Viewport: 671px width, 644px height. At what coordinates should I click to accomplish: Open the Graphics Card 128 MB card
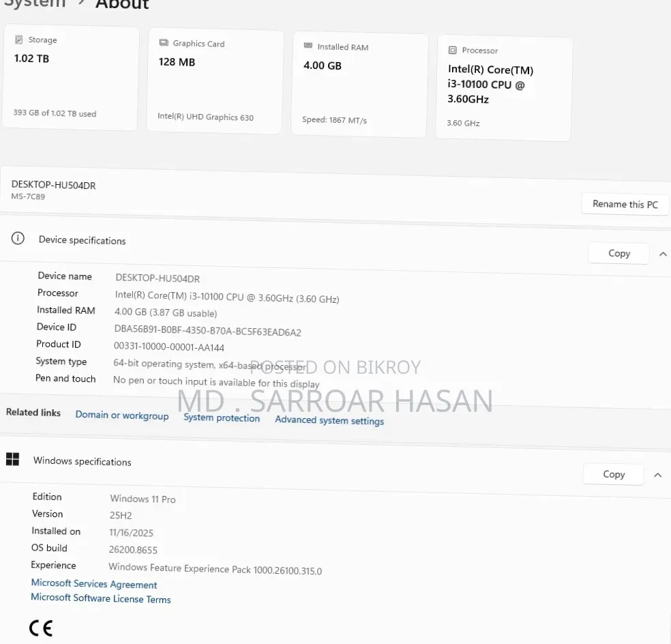215,81
